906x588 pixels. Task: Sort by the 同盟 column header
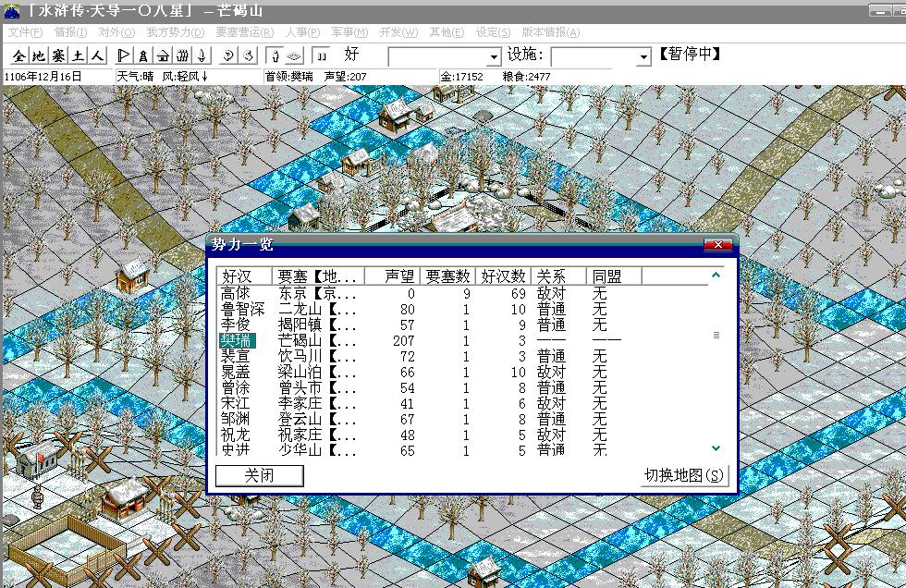point(614,276)
